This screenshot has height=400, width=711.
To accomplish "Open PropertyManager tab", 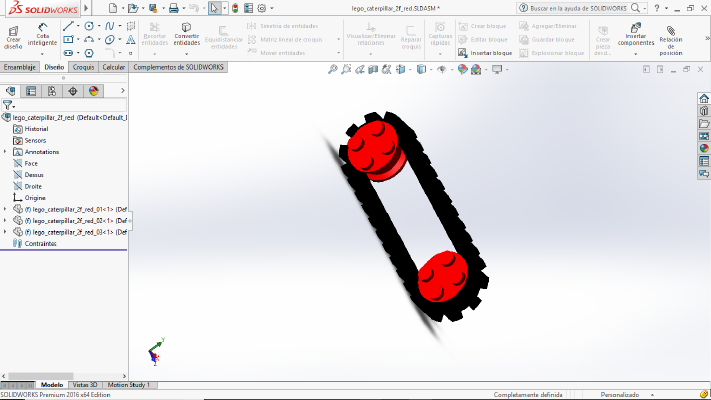I will click(x=31, y=91).
